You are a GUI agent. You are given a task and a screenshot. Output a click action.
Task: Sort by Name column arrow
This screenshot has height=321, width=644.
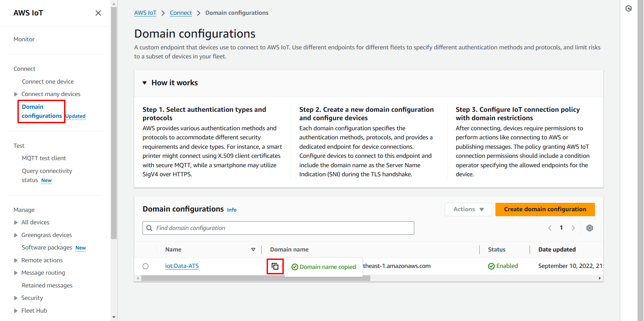coord(253,249)
